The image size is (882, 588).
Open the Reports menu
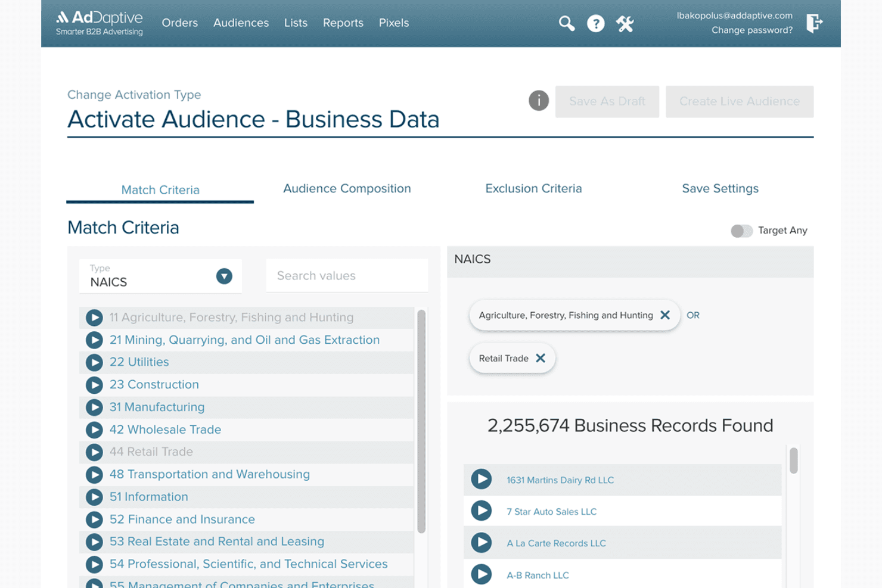343,23
